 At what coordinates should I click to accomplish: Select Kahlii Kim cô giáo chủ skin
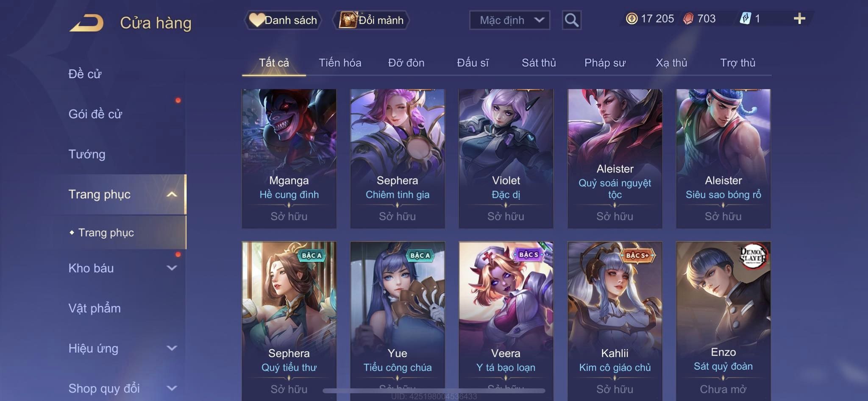615,320
